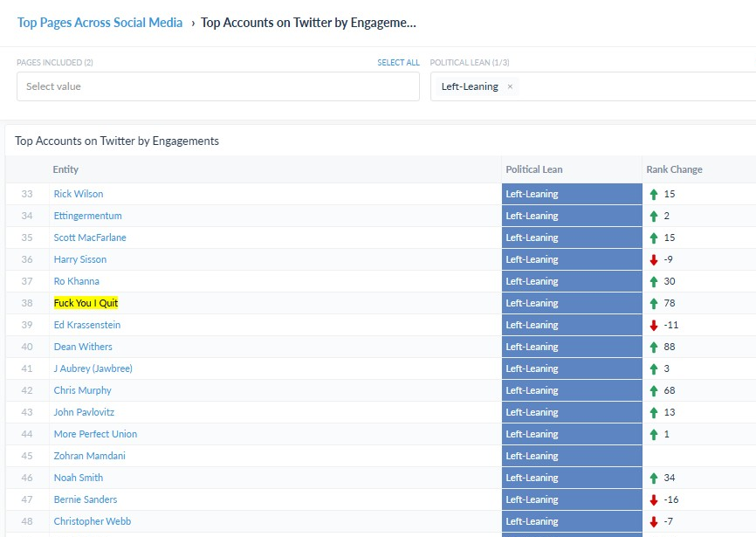Click green up arrow in Ro Khanna row

pos(654,281)
